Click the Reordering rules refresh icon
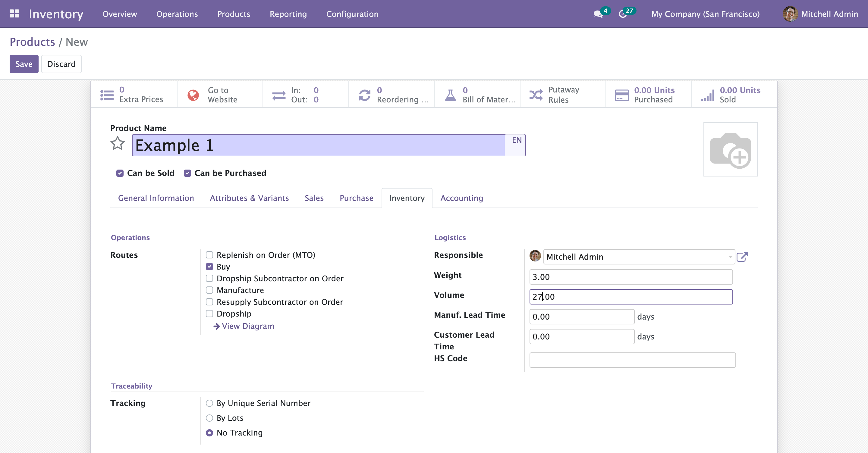Viewport: 868px width, 453px height. click(365, 95)
